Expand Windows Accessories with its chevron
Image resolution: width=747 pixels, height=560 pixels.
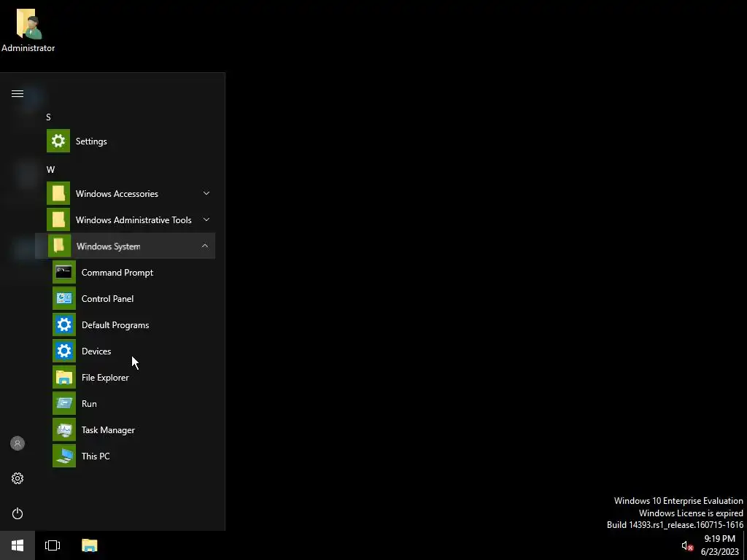coord(206,193)
